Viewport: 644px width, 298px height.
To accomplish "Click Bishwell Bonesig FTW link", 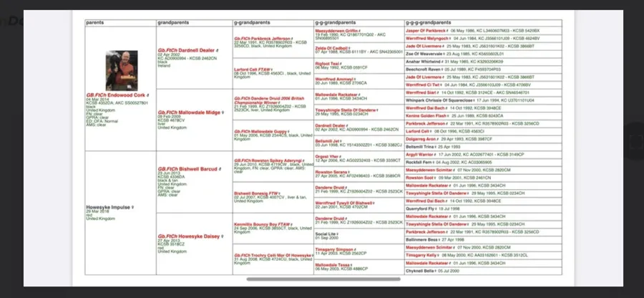I will [255, 193].
